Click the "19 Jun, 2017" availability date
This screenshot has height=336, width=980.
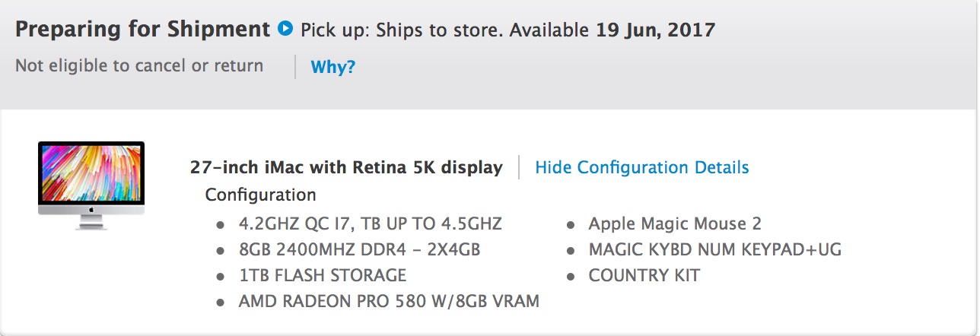654,30
